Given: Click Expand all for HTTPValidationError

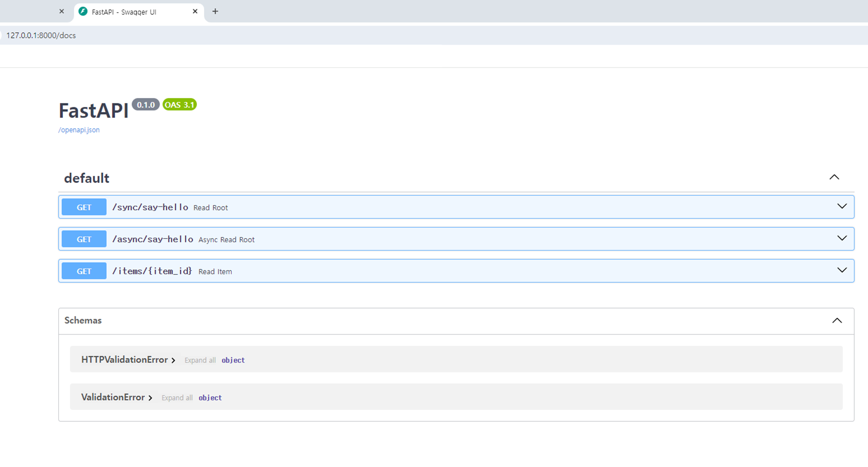Looking at the screenshot, I should (x=200, y=360).
